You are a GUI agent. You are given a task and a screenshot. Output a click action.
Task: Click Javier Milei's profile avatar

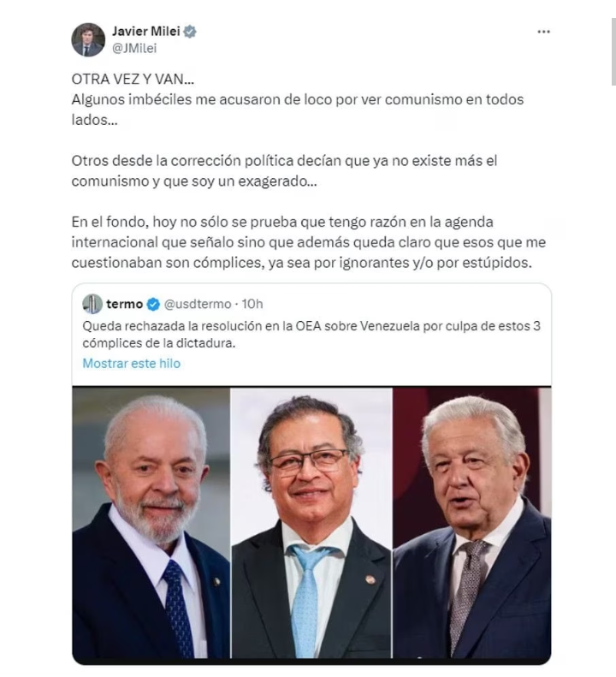click(88, 39)
